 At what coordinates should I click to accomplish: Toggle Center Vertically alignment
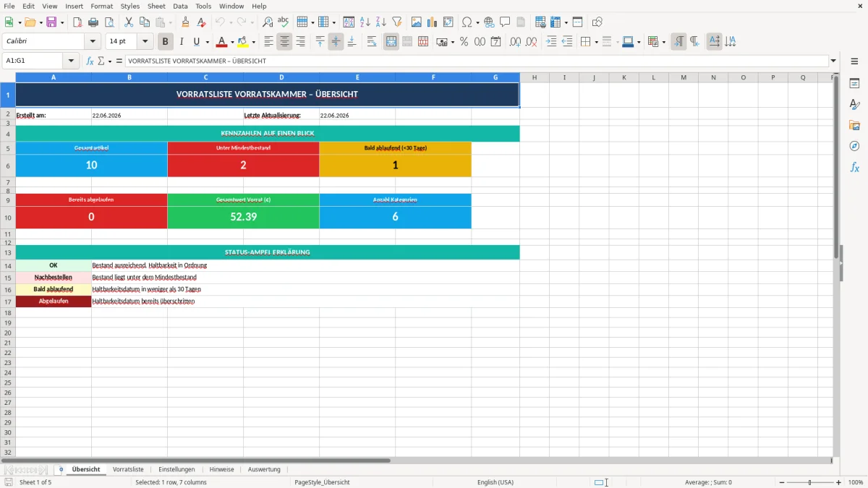pyautogui.click(x=336, y=42)
